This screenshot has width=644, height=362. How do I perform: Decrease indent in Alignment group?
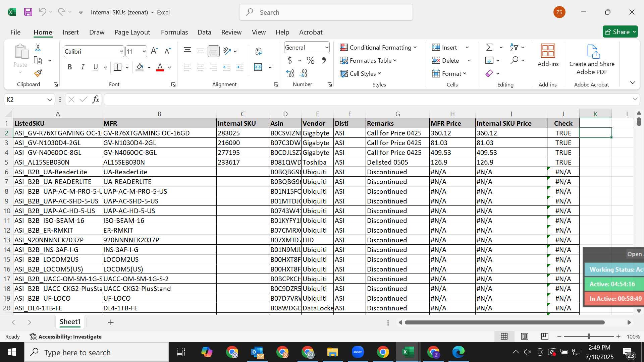[x=227, y=67]
